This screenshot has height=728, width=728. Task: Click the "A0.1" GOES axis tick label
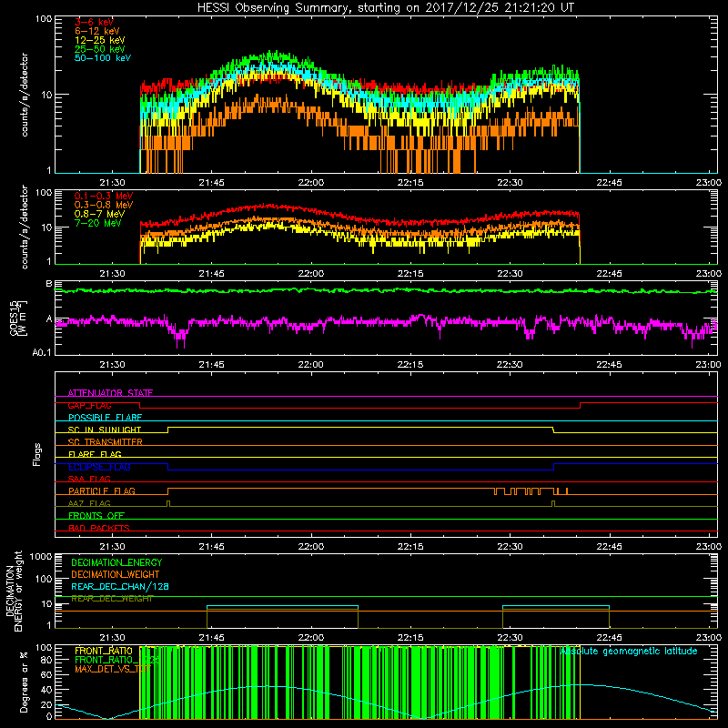tap(42, 353)
